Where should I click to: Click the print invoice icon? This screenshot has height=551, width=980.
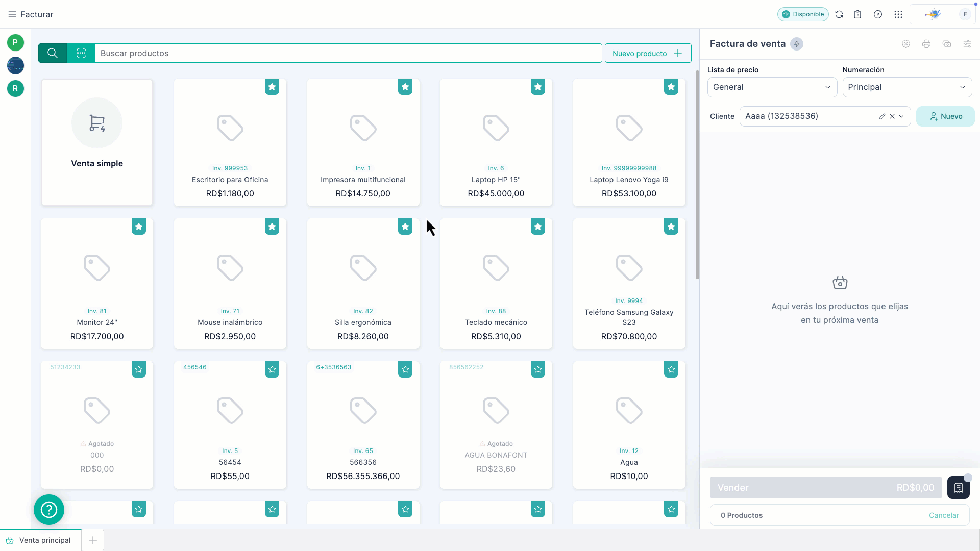[x=926, y=44]
